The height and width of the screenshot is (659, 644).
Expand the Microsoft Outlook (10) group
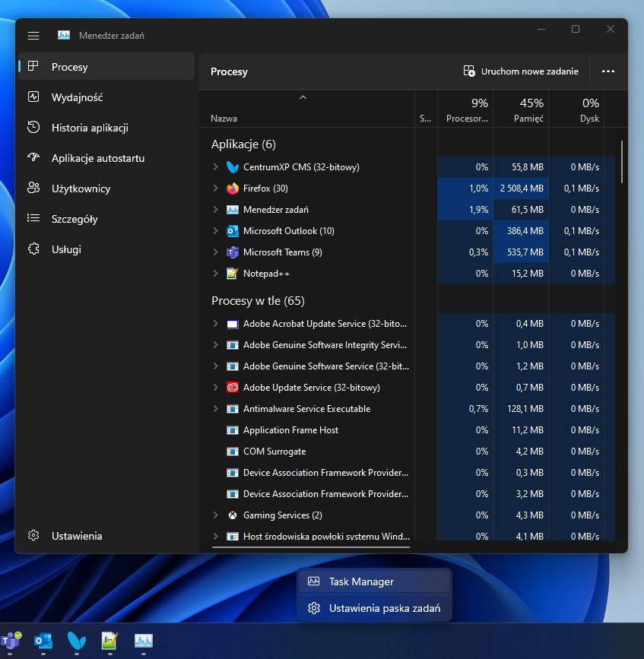pos(215,231)
